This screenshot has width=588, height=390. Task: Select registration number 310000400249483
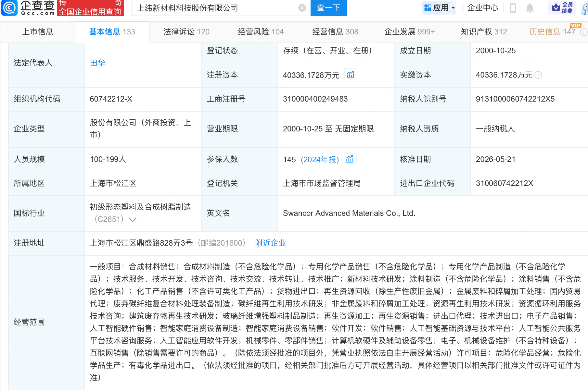point(315,99)
